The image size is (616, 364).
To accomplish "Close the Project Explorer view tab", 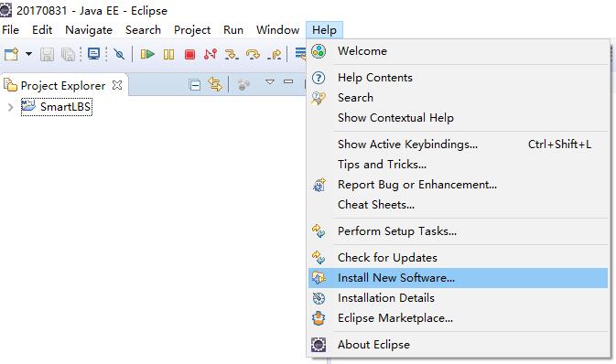I will click(117, 85).
